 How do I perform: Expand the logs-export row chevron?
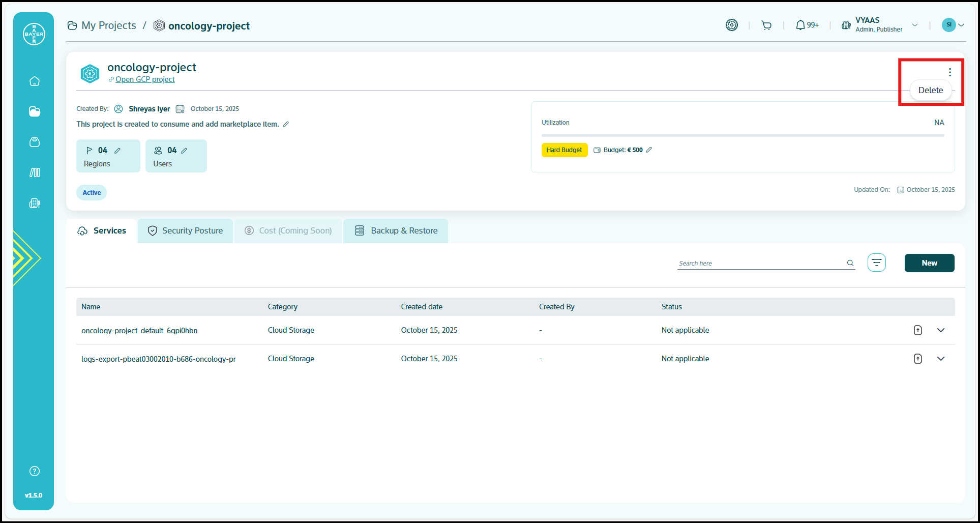tap(941, 359)
